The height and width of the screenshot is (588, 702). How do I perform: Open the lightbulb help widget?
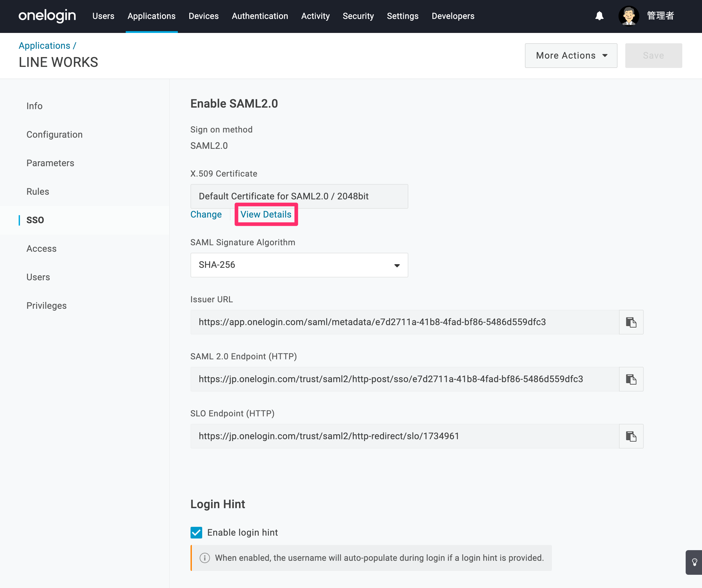click(x=694, y=562)
